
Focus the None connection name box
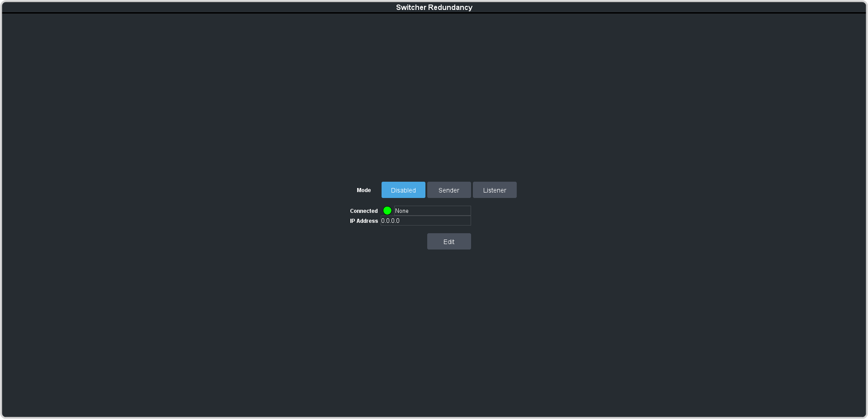tap(432, 211)
